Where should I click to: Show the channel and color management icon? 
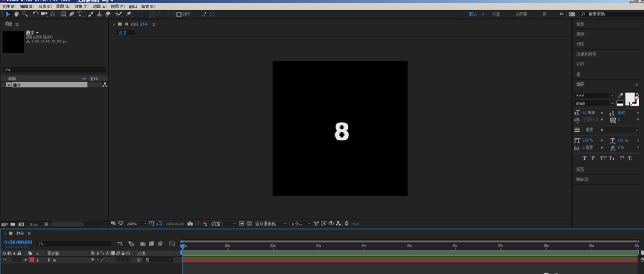205,224
